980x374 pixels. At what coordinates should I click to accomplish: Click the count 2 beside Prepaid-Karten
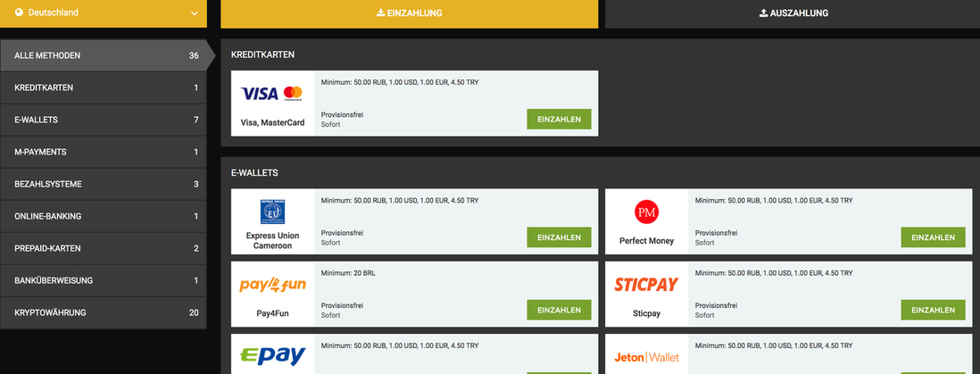[196, 248]
